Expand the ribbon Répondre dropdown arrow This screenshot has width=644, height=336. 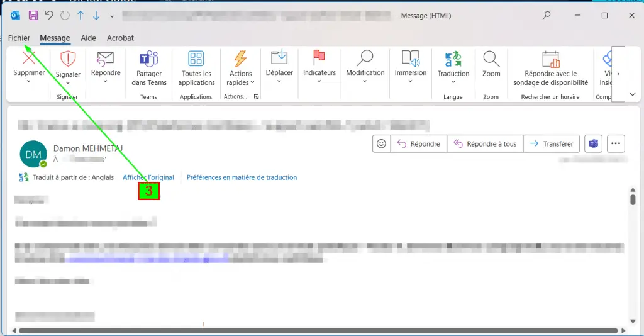(106, 81)
